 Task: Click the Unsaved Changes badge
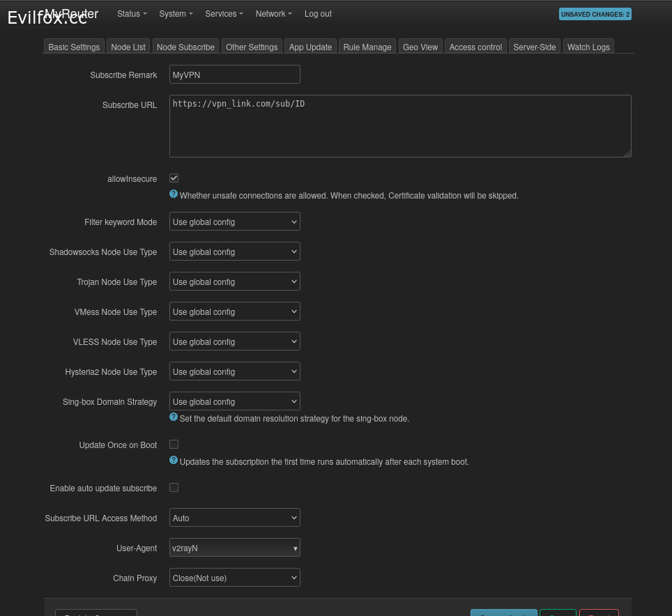(x=595, y=14)
